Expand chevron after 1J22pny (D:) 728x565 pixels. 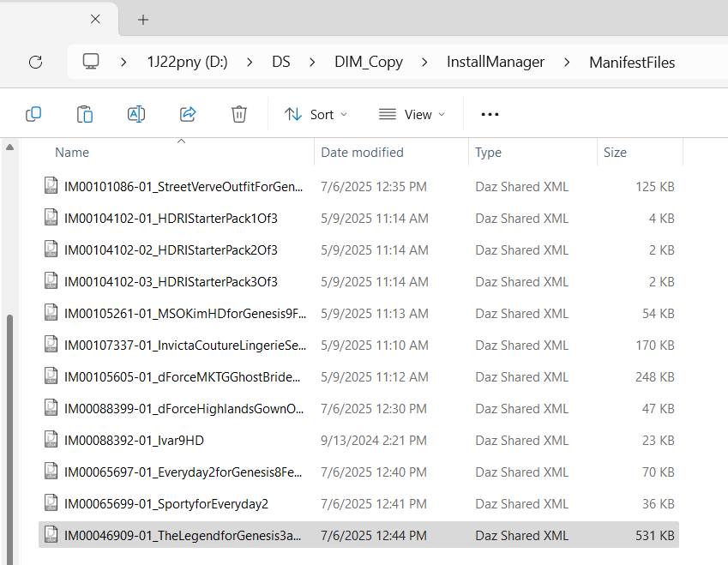point(250,62)
